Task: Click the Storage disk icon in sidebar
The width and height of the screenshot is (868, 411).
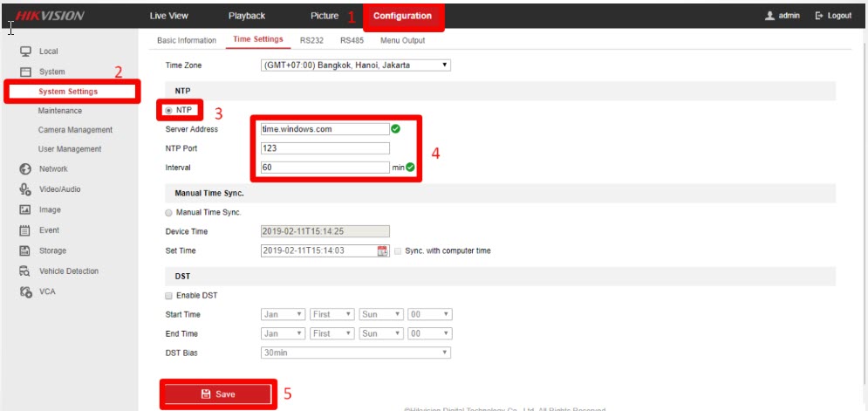Action: 25,251
